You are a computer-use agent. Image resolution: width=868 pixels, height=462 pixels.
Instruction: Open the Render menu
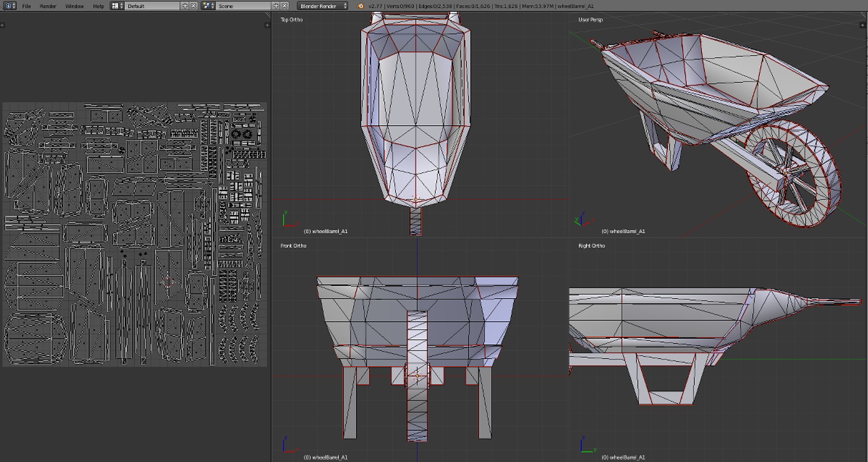pos(48,6)
